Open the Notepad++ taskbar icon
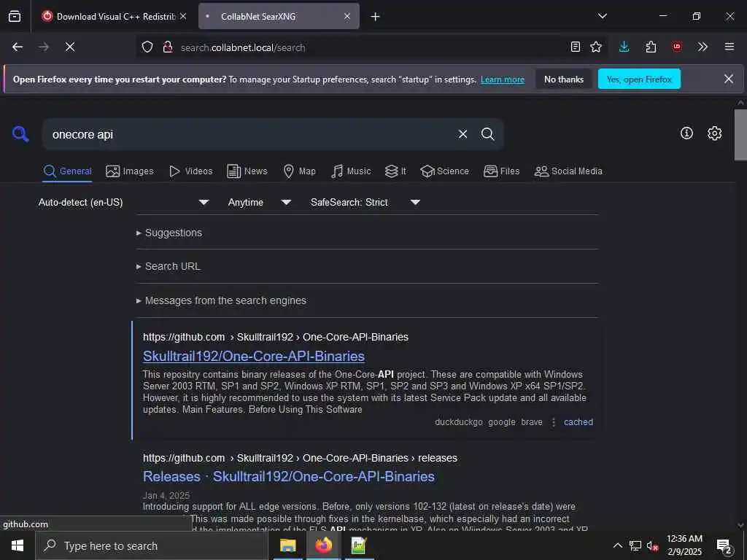This screenshot has height=560, width=747. [359, 545]
